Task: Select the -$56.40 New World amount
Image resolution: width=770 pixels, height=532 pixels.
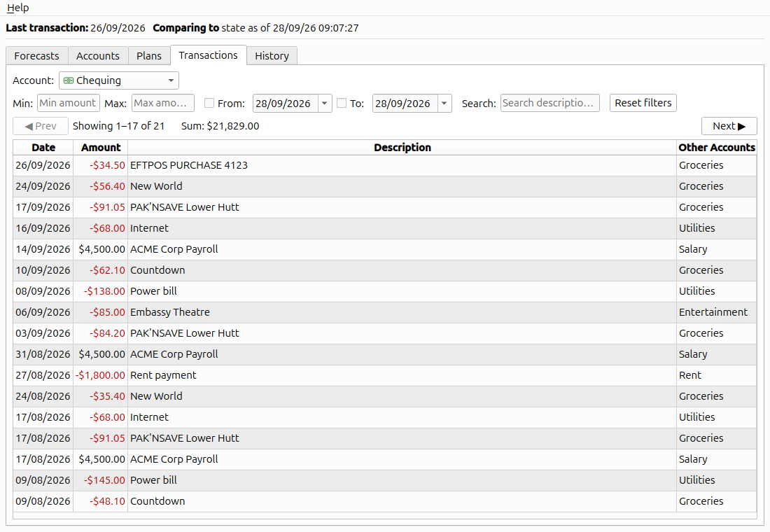Action: coord(101,187)
